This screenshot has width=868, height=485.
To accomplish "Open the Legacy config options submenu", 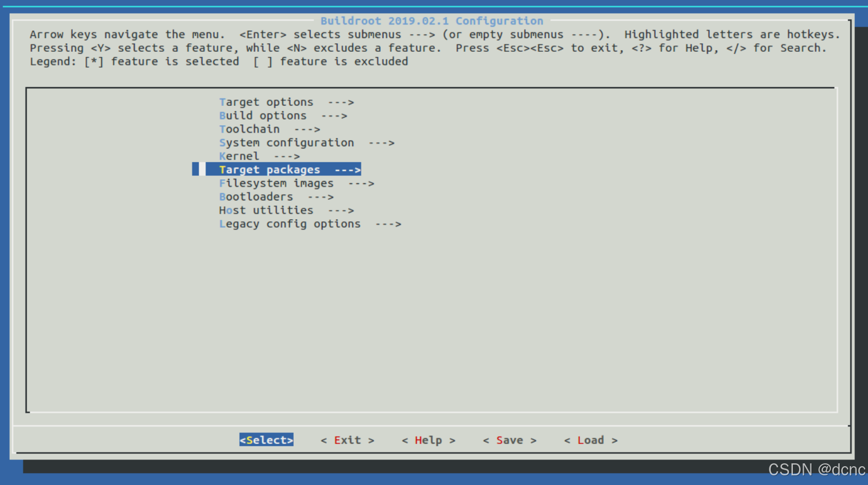I will 310,224.
